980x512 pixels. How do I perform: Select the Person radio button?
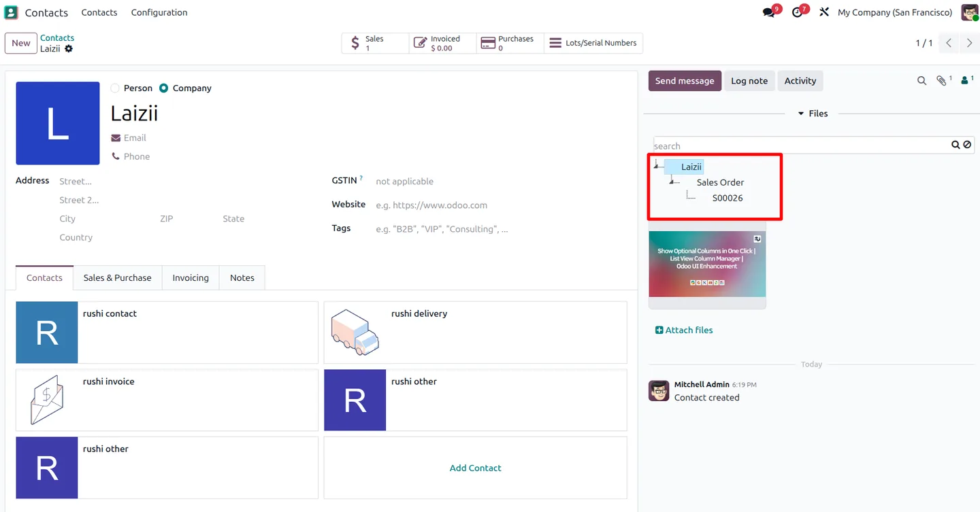pyautogui.click(x=114, y=88)
